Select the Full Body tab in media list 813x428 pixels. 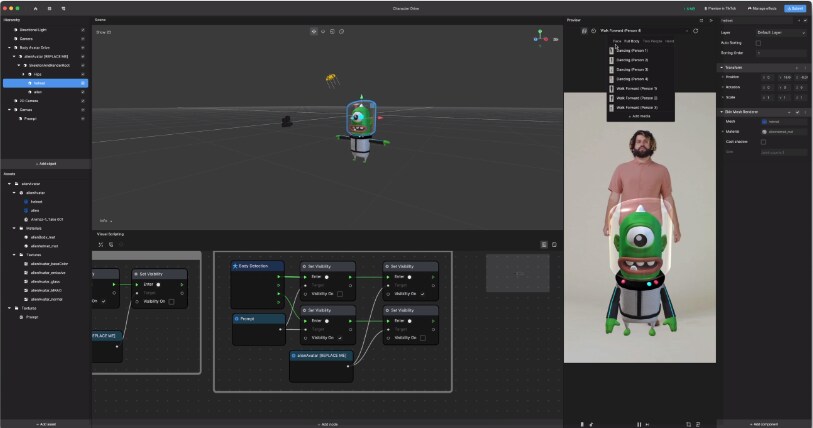tap(632, 41)
